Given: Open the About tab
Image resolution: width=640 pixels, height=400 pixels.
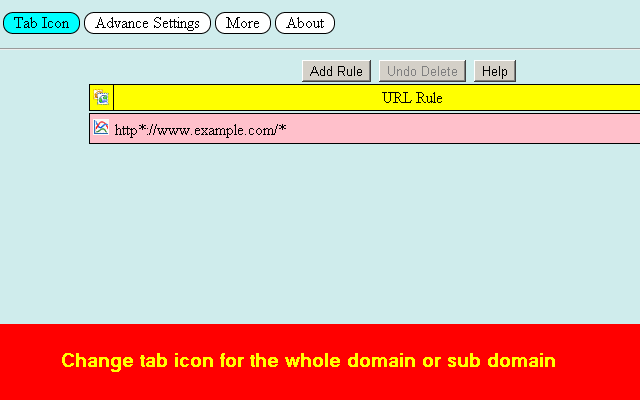Looking at the screenshot, I should click(305, 23).
